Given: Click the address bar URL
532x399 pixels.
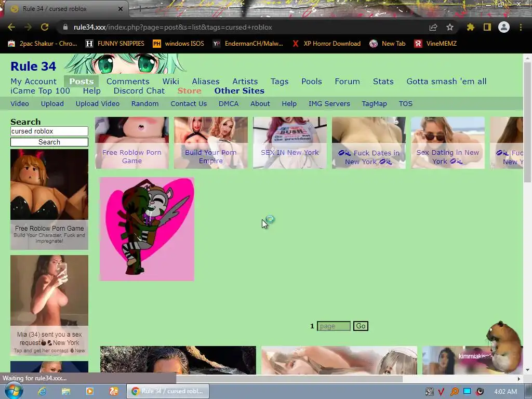Looking at the screenshot, I should tap(172, 27).
